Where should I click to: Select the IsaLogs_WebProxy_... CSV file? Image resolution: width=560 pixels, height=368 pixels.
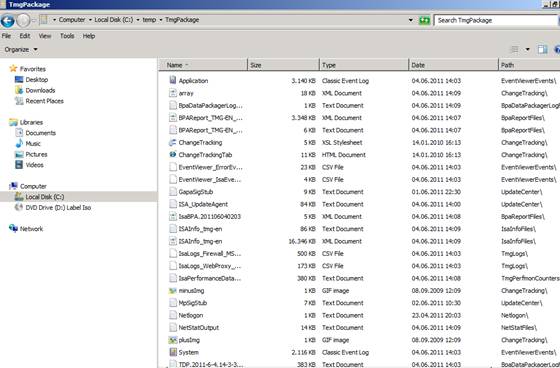[210, 266]
